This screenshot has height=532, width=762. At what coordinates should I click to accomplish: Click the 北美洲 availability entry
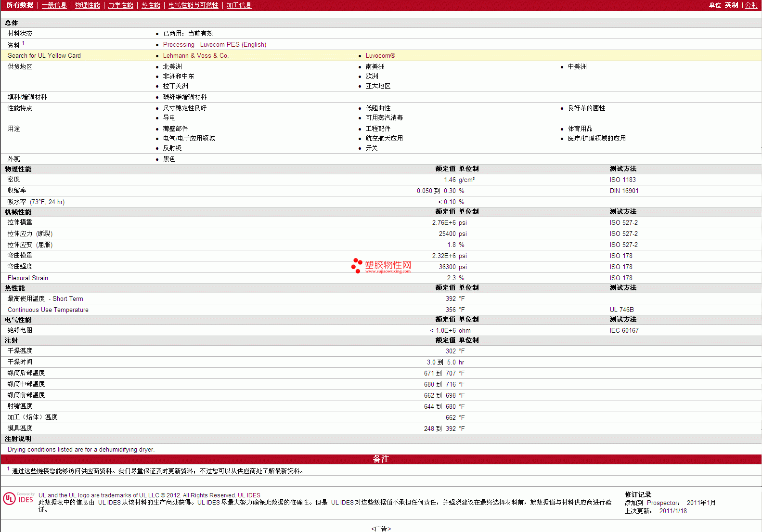coord(172,66)
